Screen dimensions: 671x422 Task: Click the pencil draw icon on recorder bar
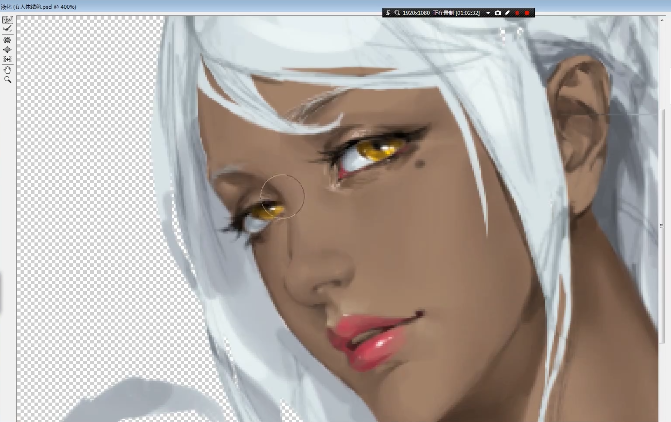pos(508,13)
